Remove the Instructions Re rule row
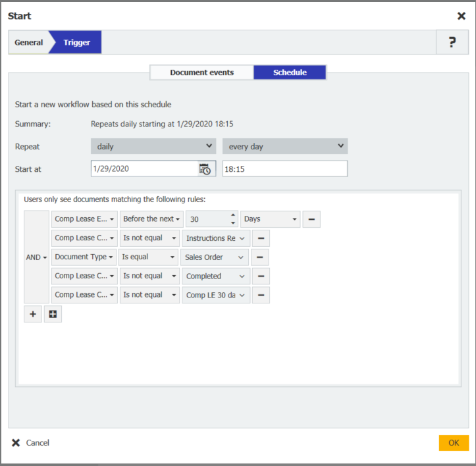 (261, 238)
